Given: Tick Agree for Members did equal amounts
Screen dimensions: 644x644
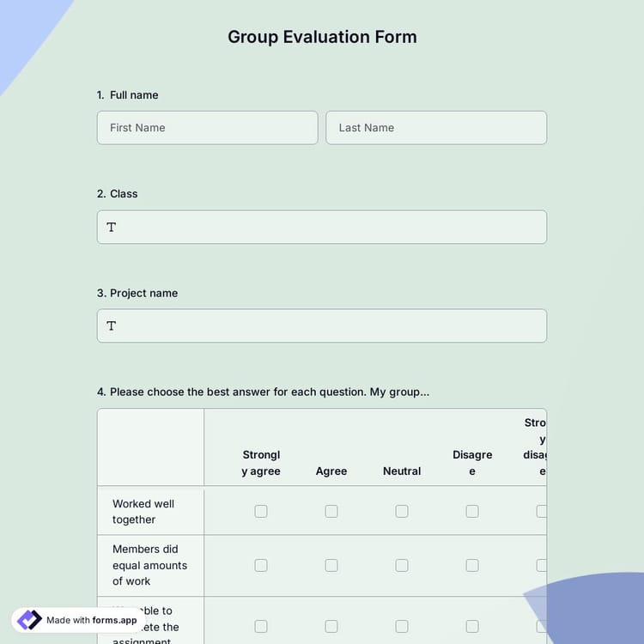Looking at the screenshot, I should tap(331, 565).
